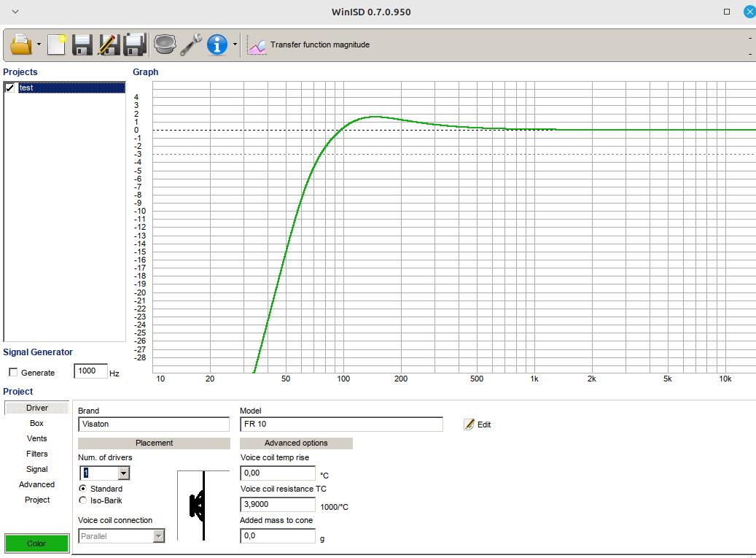Save the project with the floppy disk icon
The height and width of the screenshot is (558, 756).
82,44
